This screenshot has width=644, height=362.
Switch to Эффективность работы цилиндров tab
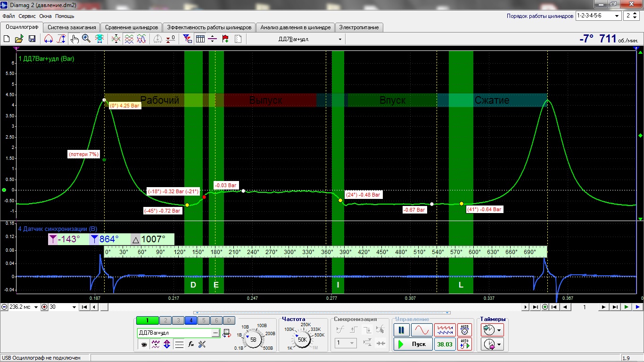209,27
